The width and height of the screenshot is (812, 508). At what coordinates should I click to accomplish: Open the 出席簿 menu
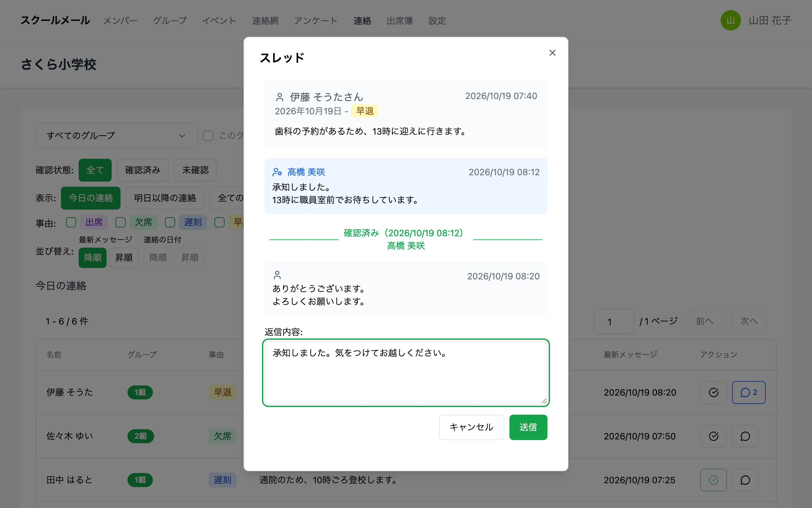(400, 21)
